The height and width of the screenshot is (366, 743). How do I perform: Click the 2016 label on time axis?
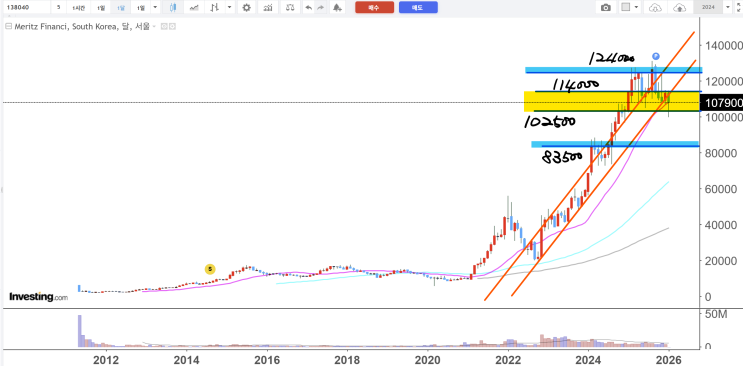(x=267, y=359)
